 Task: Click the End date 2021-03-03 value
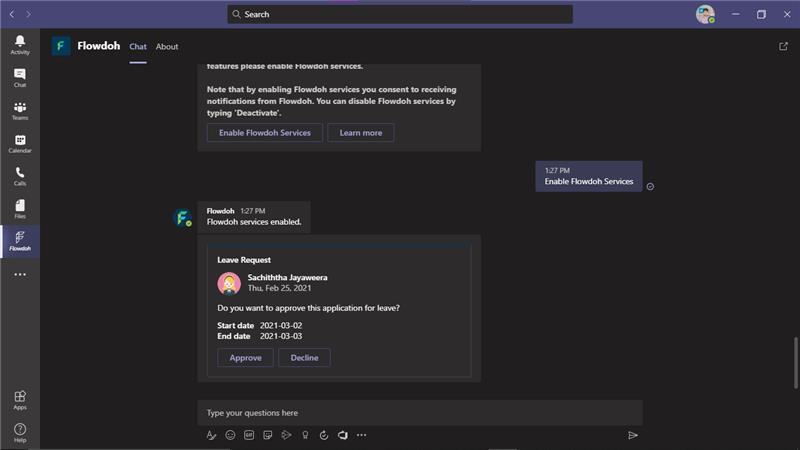click(281, 336)
